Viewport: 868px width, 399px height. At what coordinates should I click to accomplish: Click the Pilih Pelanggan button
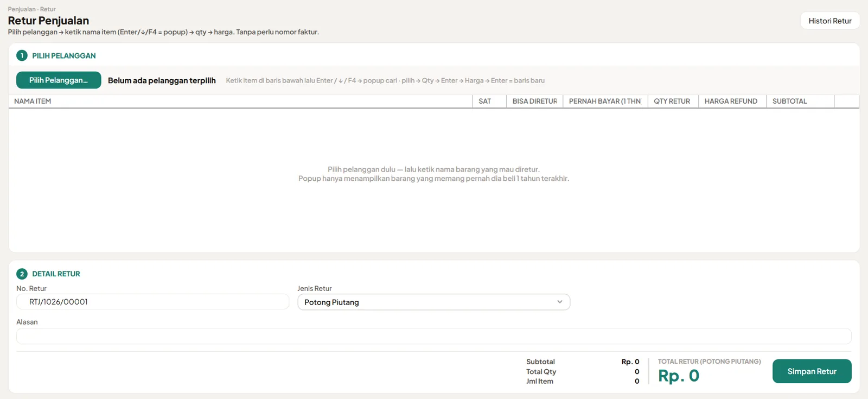point(59,80)
